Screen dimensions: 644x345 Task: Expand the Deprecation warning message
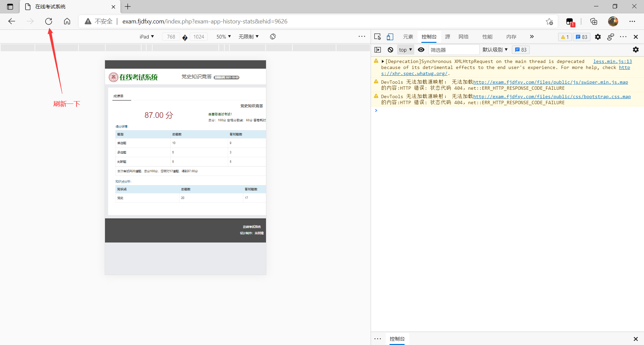[383, 62]
